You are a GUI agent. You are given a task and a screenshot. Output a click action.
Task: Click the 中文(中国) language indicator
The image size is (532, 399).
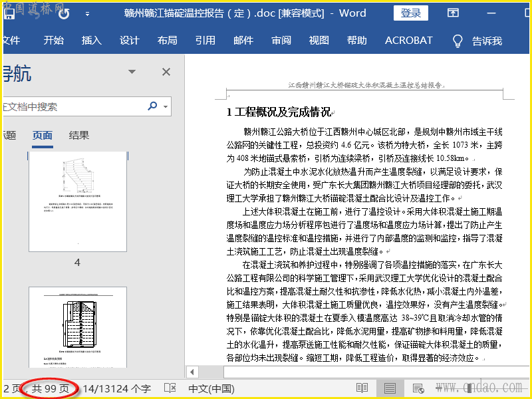pos(211,388)
